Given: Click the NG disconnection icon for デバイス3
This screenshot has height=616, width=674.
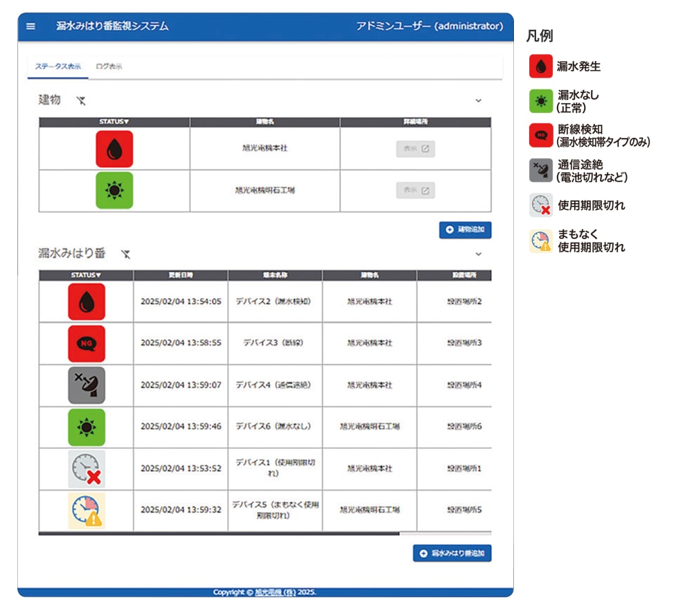Looking at the screenshot, I should pos(87,343).
